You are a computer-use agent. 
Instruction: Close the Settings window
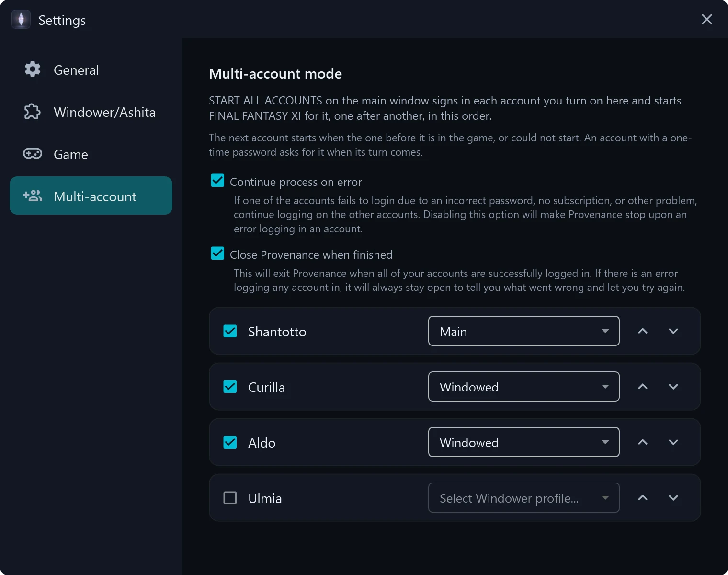(x=707, y=19)
